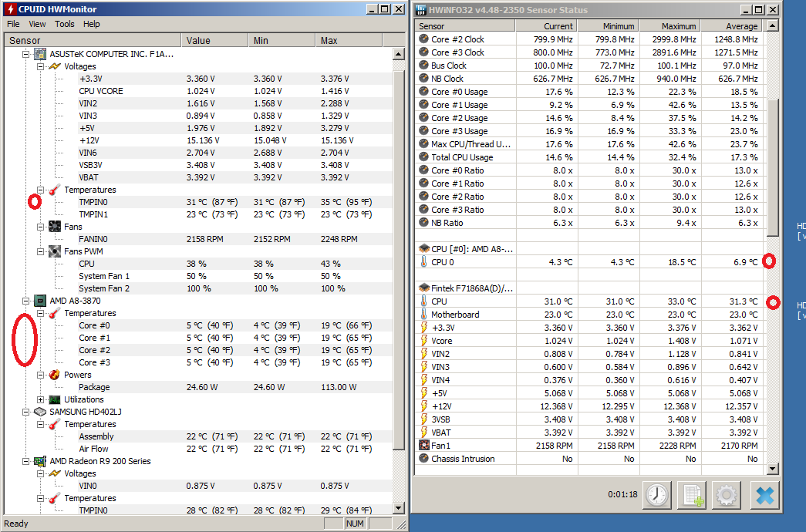Collapse the Fans PWM node
This screenshot has width=806, height=532.
[x=40, y=251]
